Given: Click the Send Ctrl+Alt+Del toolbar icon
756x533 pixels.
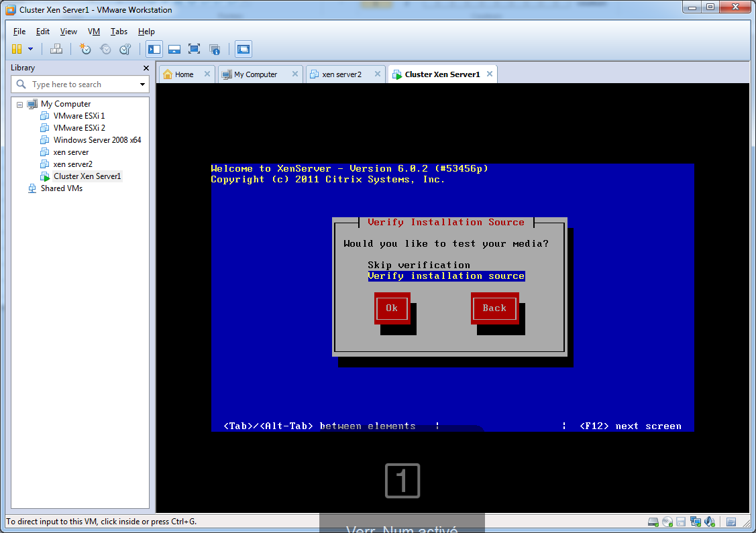Looking at the screenshot, I should pyautogui.click(x=56, y=49).
